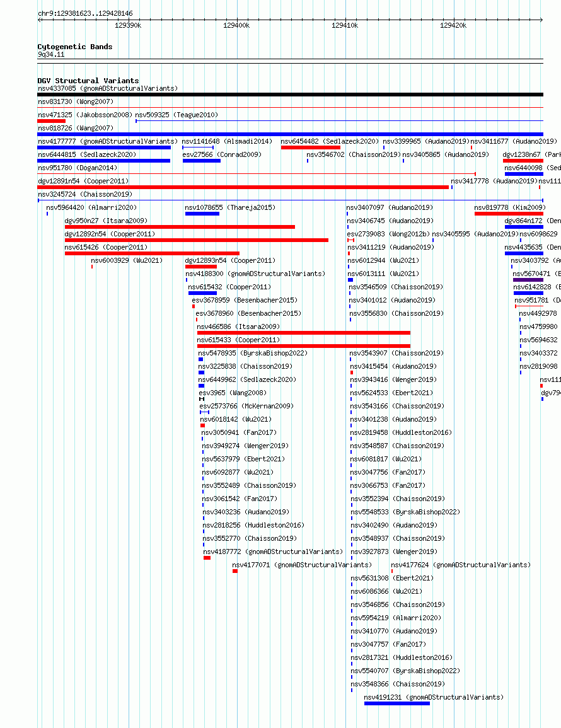Click the red dgv12892n54 Cooper2011 bar
The image size is (561, 728).
197,240
